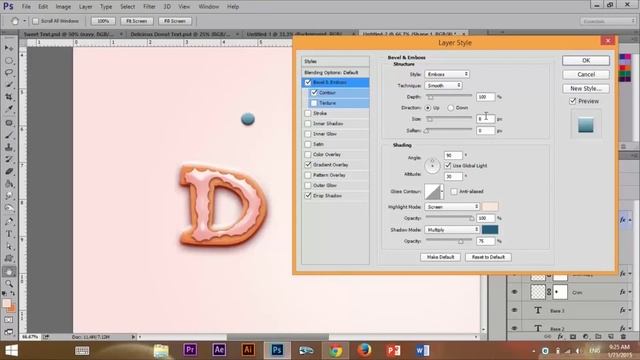Open Adobe Illustrator from taskbar
Viewport: 640px width, 360px height.
click(x=248, y=350)
